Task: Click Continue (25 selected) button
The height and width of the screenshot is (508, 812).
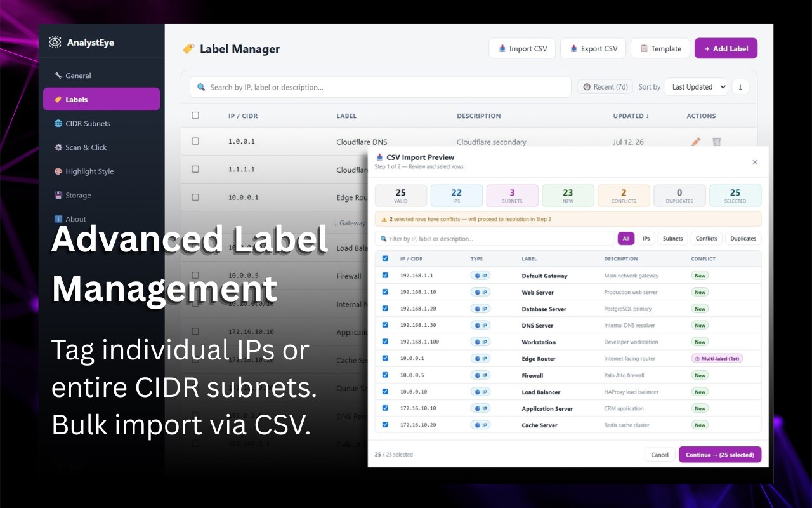Action: (x=720, y=455)
